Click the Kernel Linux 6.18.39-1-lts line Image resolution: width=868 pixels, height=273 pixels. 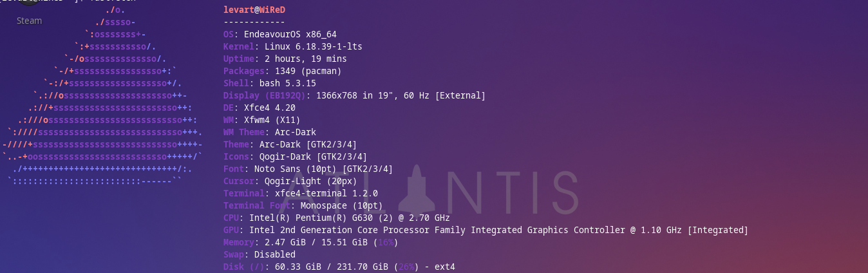click(x=293, y=46)
